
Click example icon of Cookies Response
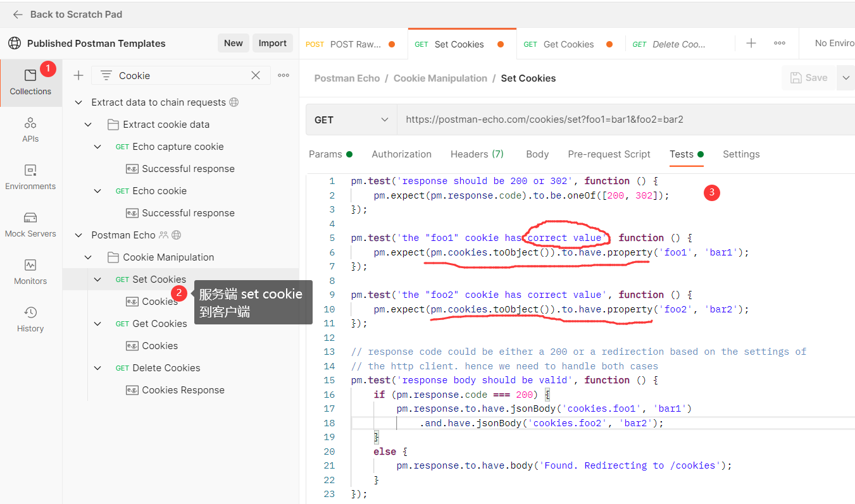pos(132,390)
